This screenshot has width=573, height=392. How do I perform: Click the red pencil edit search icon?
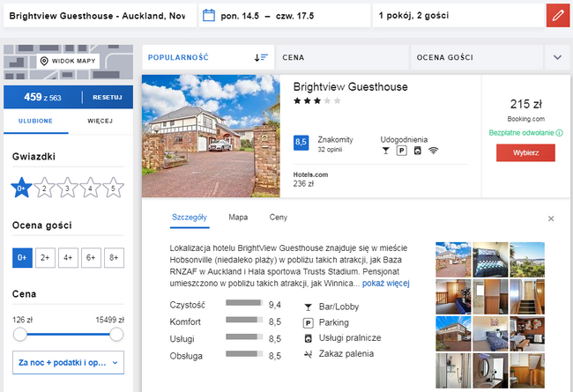[x=558, y=15]
